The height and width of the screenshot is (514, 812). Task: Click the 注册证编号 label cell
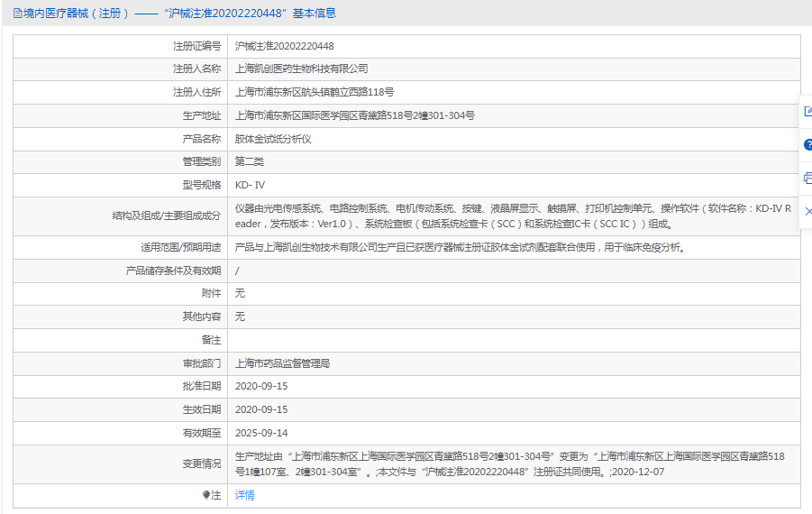pyautogui.click(x=196, y=46)
